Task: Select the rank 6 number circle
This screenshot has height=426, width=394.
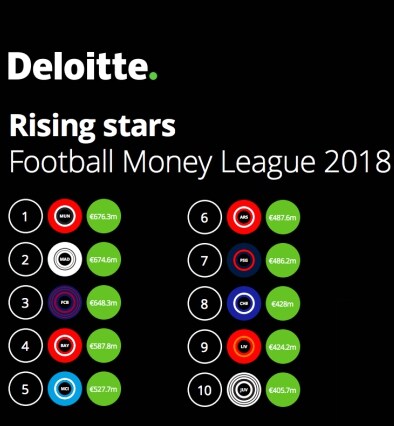Action: click(x=205, y=217)
